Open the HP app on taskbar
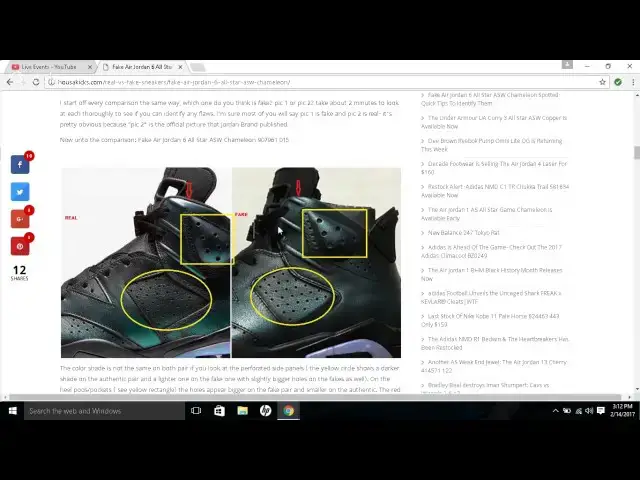The width and height of the screenshot is (640, 480). pos(265,411)
